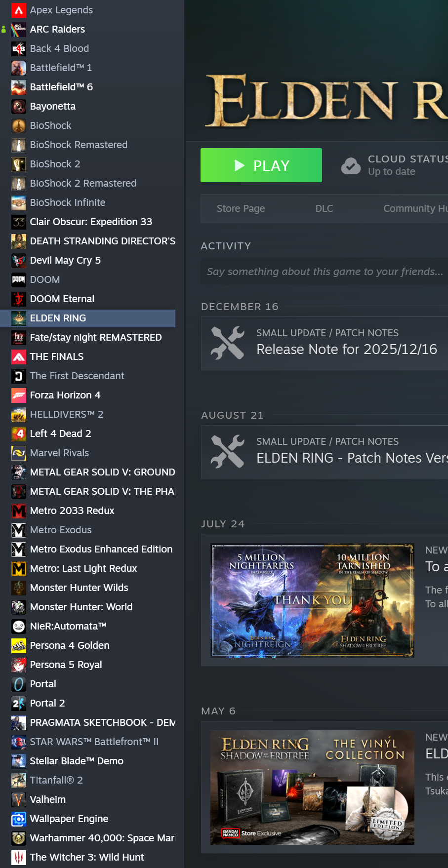Select BioShock 2 in library list
The image size is (448, 868).
pos(88,164)
